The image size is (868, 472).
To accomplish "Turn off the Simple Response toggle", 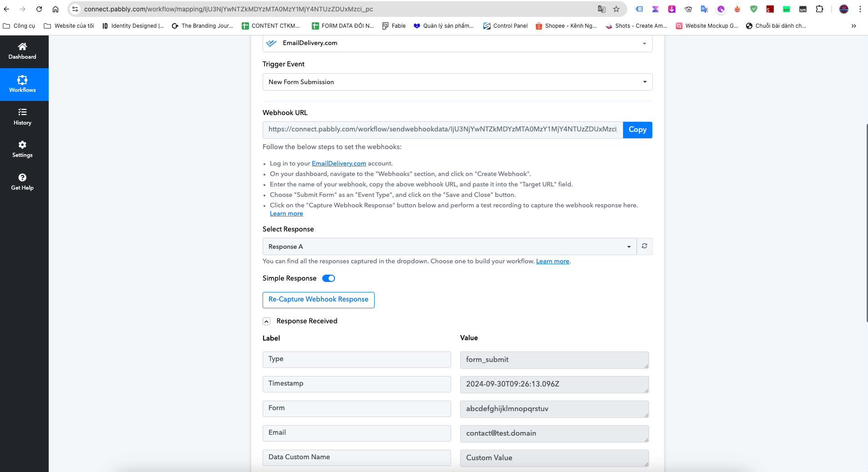I will [329, 278].
